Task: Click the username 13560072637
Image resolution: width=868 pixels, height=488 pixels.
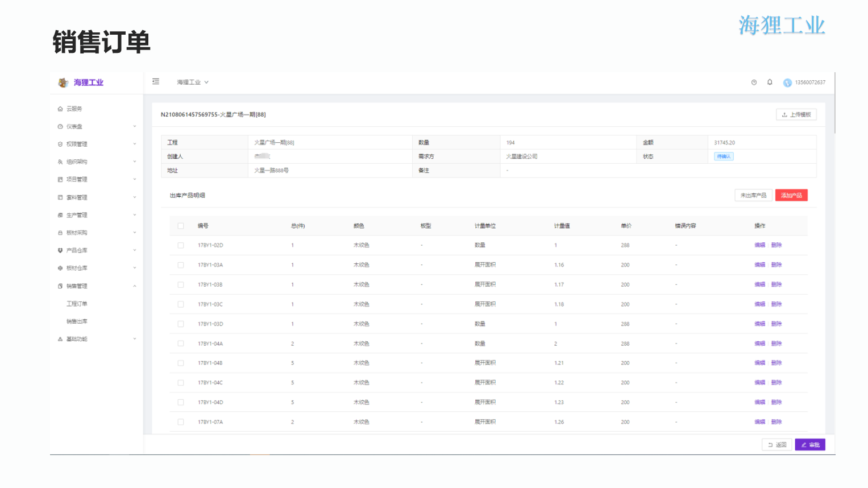Action: [x=810, y=82]
